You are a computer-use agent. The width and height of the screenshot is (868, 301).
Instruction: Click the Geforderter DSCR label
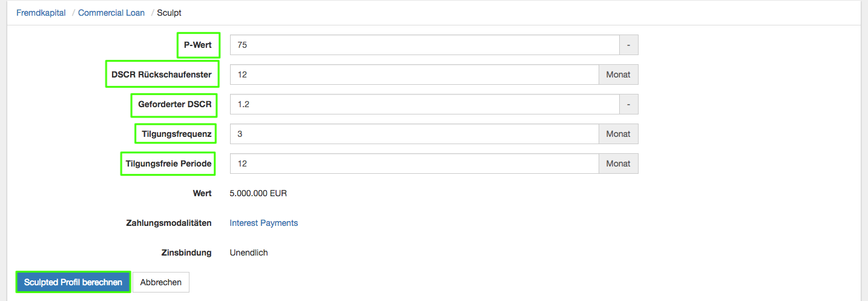pos(175,104)
